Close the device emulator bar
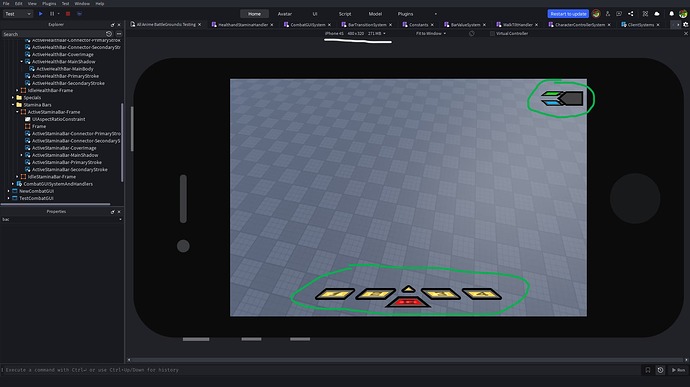 click(x=686, y=33)
